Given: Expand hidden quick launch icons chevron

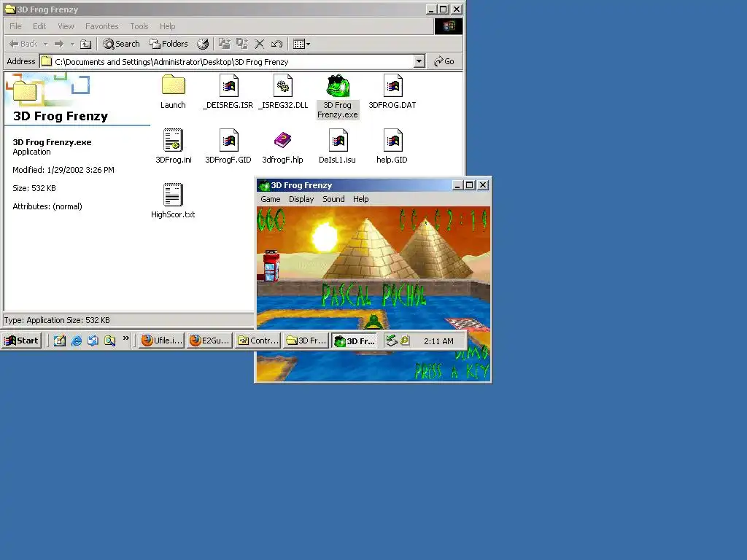Looking at the screenshot, I should (x=125, y=338).
